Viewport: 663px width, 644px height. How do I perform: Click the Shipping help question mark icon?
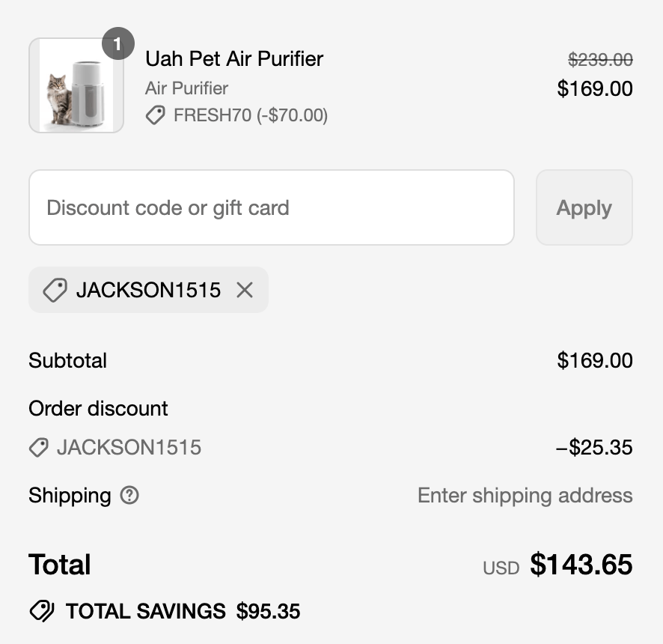(x=127, y=496)
